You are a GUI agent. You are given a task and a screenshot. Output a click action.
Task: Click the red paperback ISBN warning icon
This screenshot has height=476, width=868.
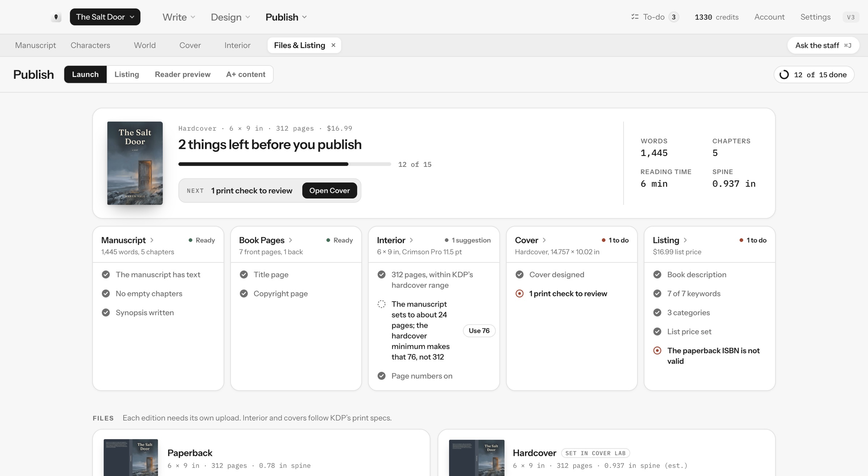click(x=657, y=350)
